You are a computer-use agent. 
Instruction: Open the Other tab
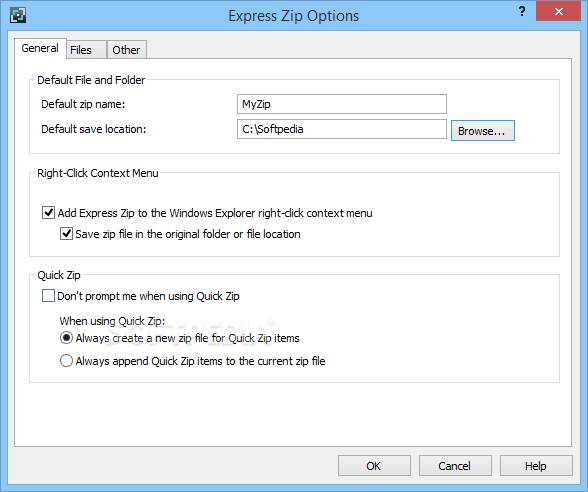[x=126, y=50]
